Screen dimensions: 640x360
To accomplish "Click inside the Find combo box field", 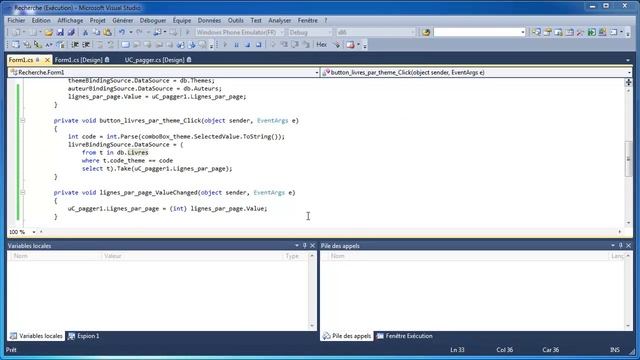I will tap(476, 32).
